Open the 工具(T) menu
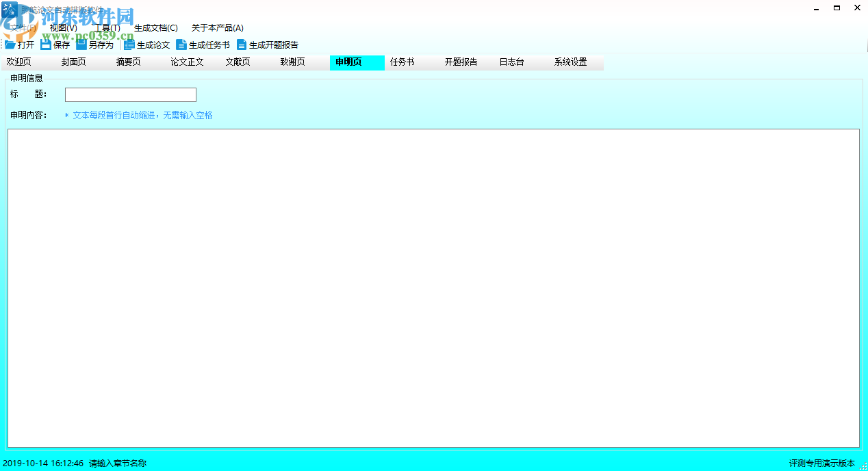Viewport: 868px width, 471px height. (x=107, y=28)
